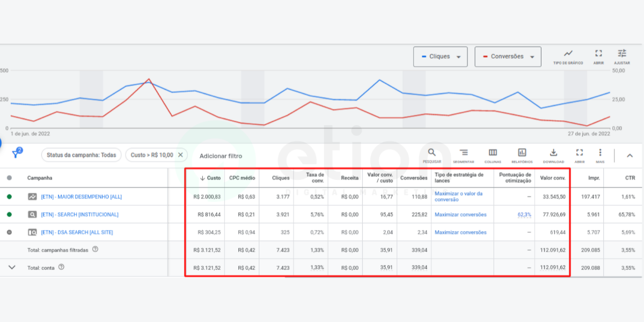This screenshot has height=322, width=644.
Task: Click the Abrir fullscreen icon in table toolbar
Action: tap(579, 152)
